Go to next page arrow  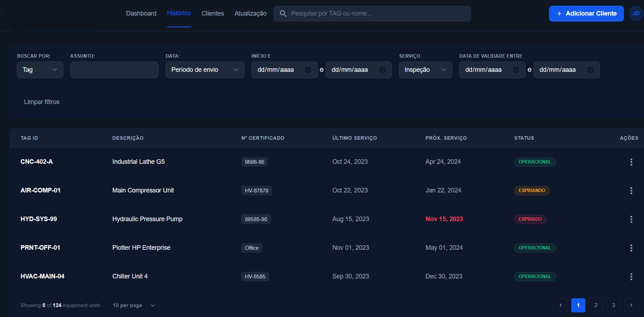coord(631,305)
